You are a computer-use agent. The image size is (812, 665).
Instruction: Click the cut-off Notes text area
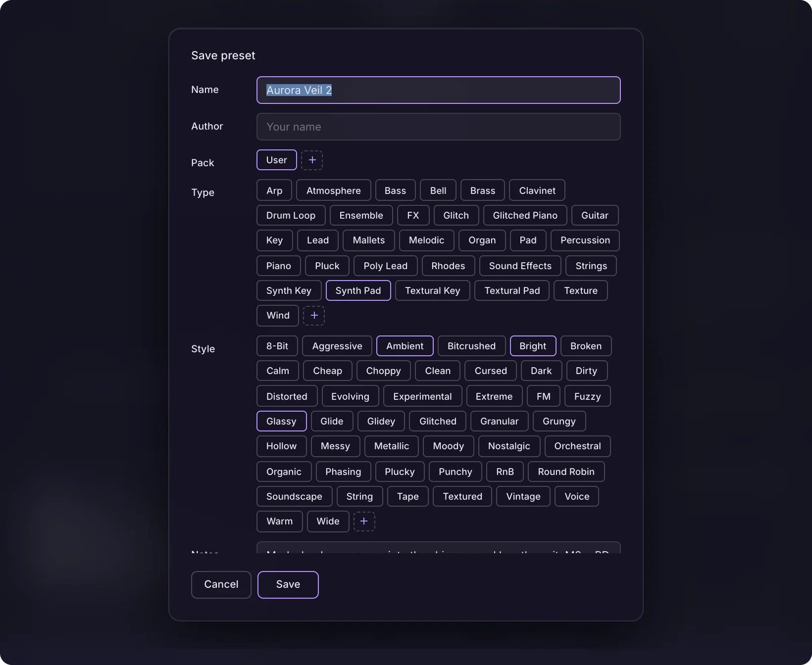(x=438, y=548)
